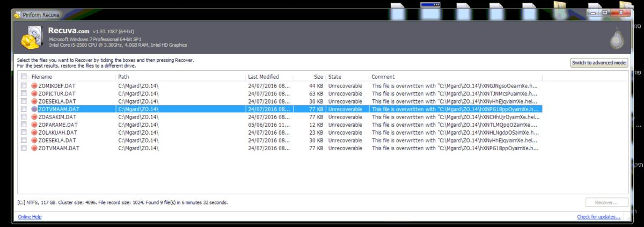Click the red status icon of ZOPICTUR.DAT

pyautogui.click(x=34, y=93)
